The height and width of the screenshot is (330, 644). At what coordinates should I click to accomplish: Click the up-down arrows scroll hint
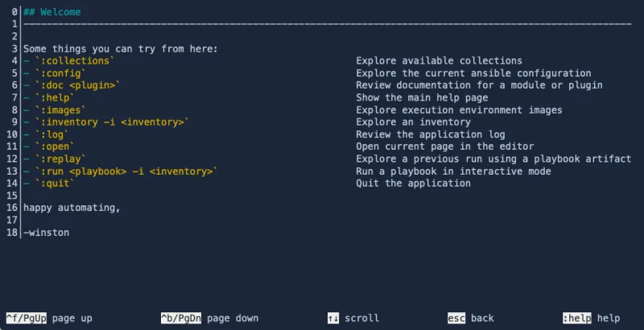tap(333, 319)
